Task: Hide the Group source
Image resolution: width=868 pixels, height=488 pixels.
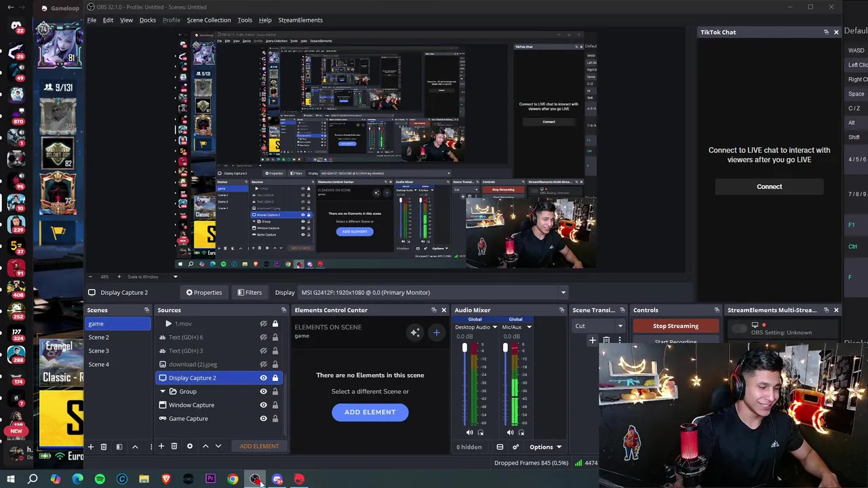Action: 263,391
